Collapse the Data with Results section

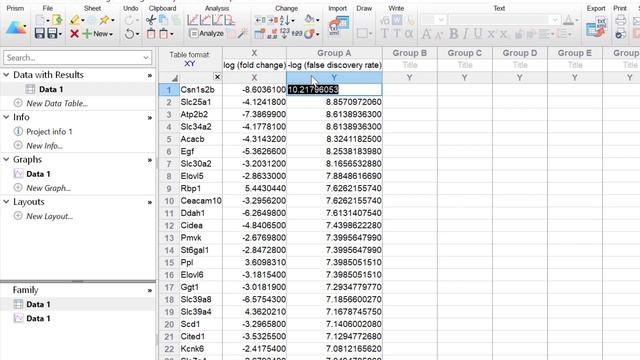click(6, 75)
